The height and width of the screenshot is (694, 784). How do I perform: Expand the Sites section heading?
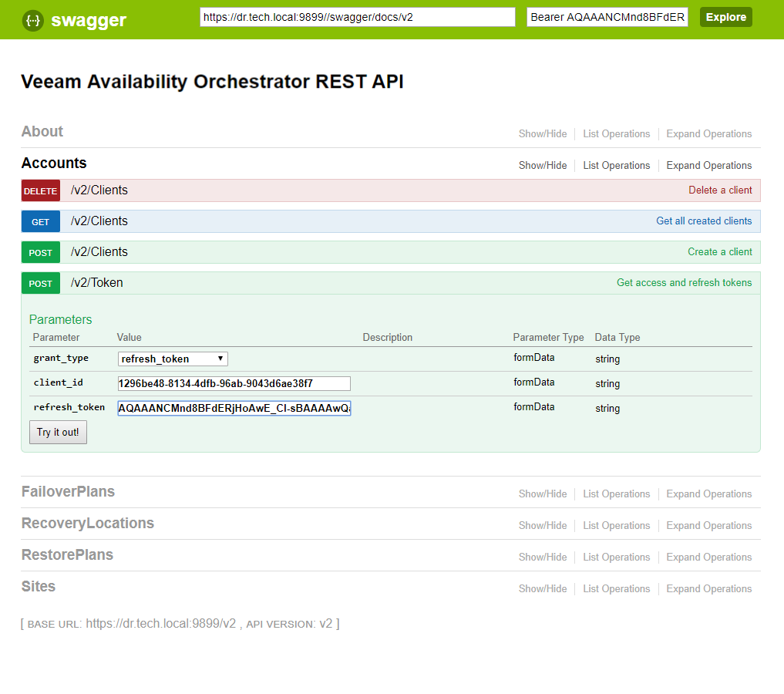click(39, 586)
